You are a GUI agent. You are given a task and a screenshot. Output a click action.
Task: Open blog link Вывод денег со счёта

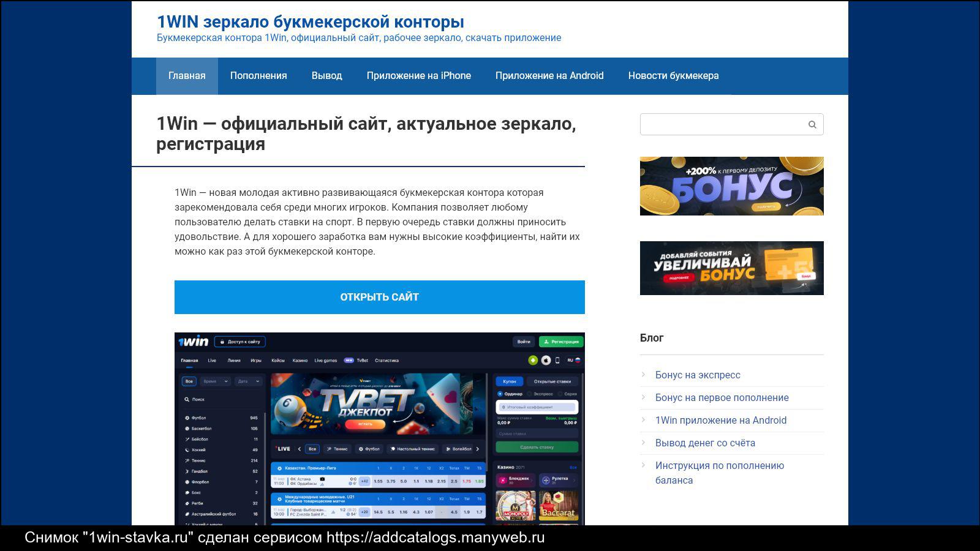coord(705,443)
